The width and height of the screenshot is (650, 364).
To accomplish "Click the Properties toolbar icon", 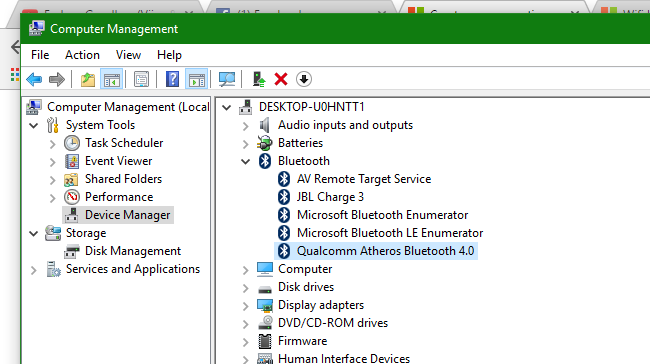I will click(141, 79).
